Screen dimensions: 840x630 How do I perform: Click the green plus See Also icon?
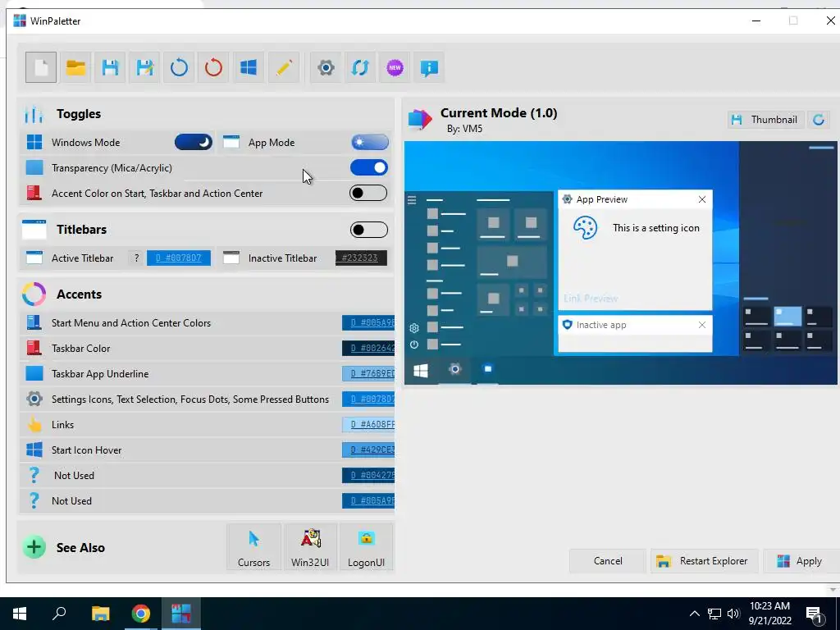(34, 547)
